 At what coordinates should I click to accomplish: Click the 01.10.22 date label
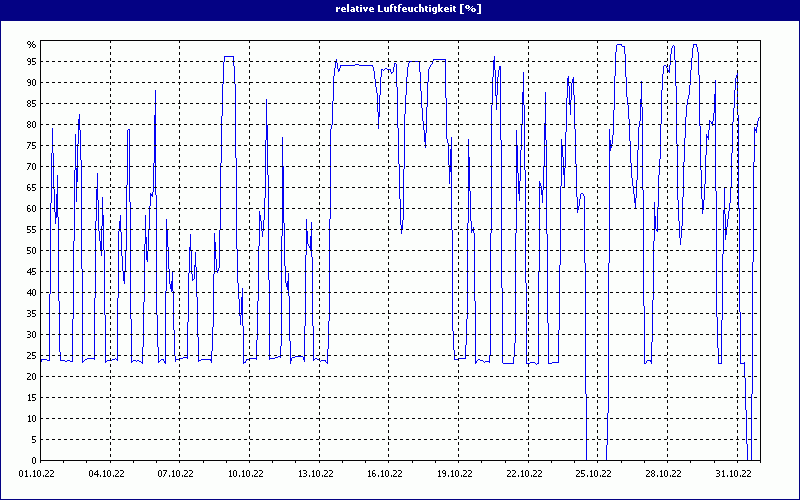(39, 474)
